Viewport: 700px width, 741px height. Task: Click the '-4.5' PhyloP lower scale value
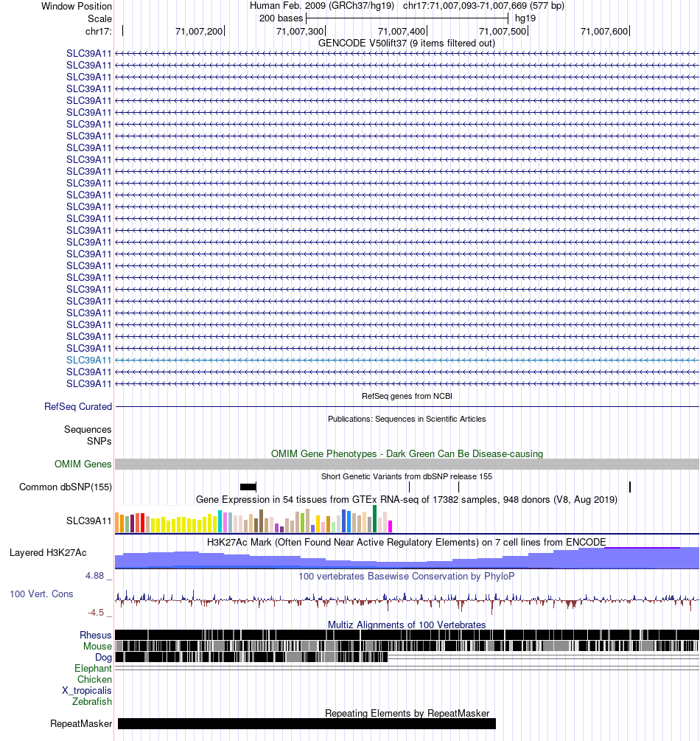click(x=96, y=613)
